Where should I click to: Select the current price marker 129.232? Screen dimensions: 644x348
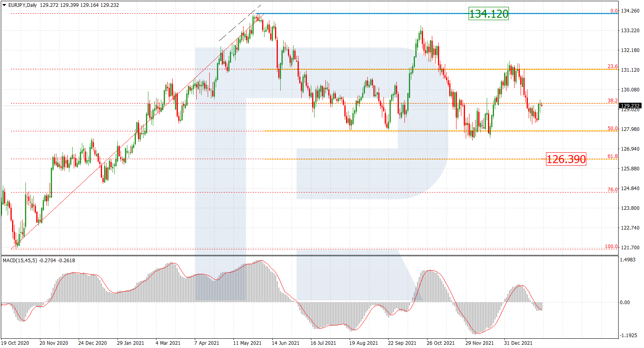click(x=630, y=106)
